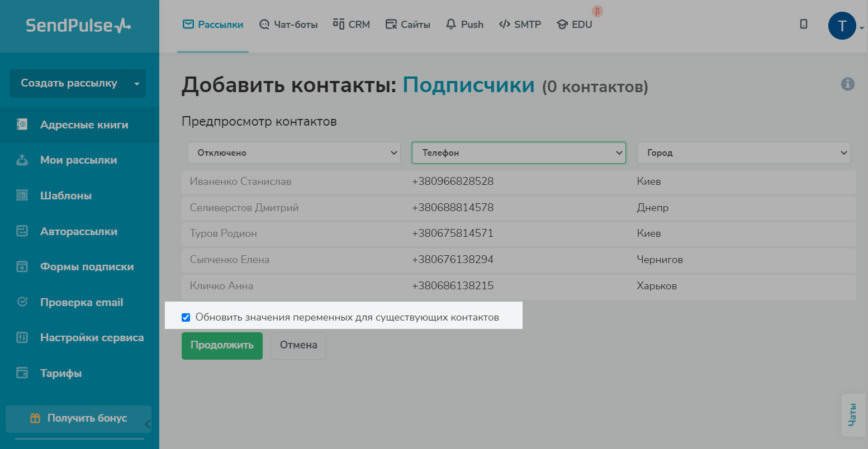Open the Отключено column dropdown

click(x=293, y=152)
